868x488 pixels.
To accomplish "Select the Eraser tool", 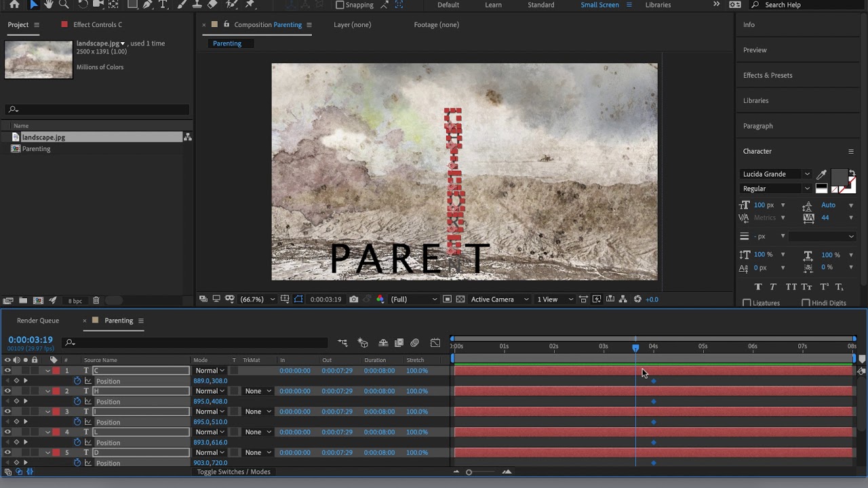I will (x=213, y=5).
